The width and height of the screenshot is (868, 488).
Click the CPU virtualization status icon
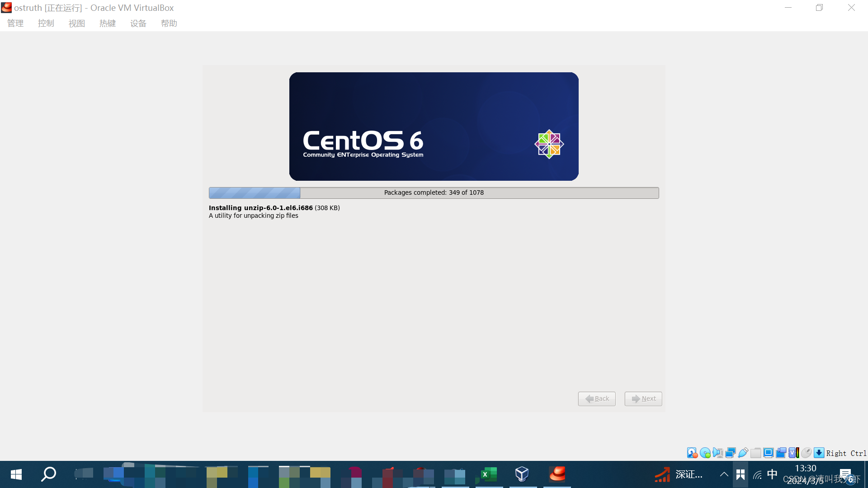click(x=793, y=453)
